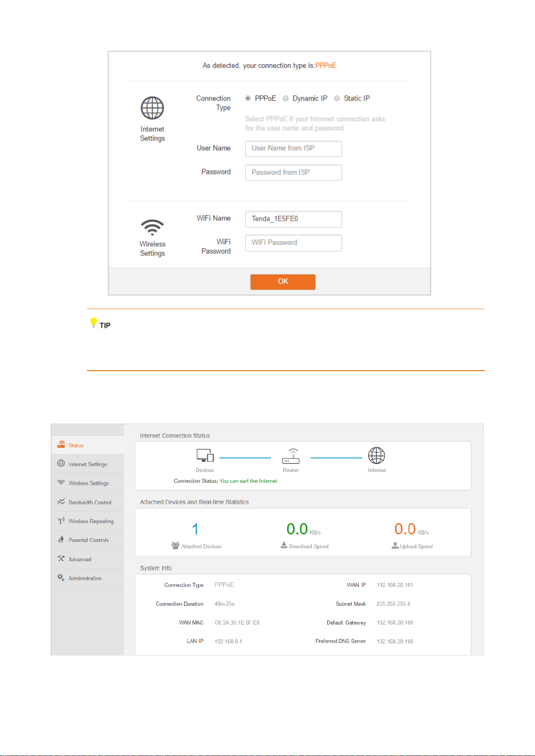Click the Subnet Mask value 255.255.255.0
This screenshot has height=756, width=535.
point(393,603)
